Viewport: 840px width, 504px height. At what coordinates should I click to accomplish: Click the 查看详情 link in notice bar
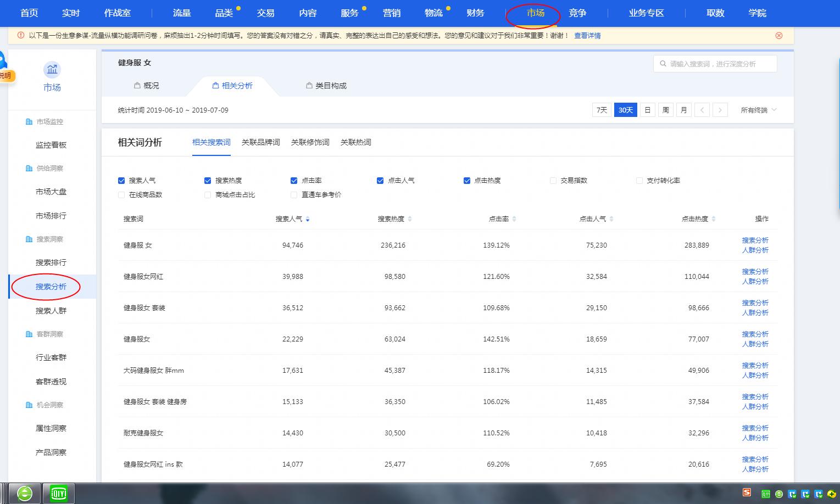tap(587, 35)
